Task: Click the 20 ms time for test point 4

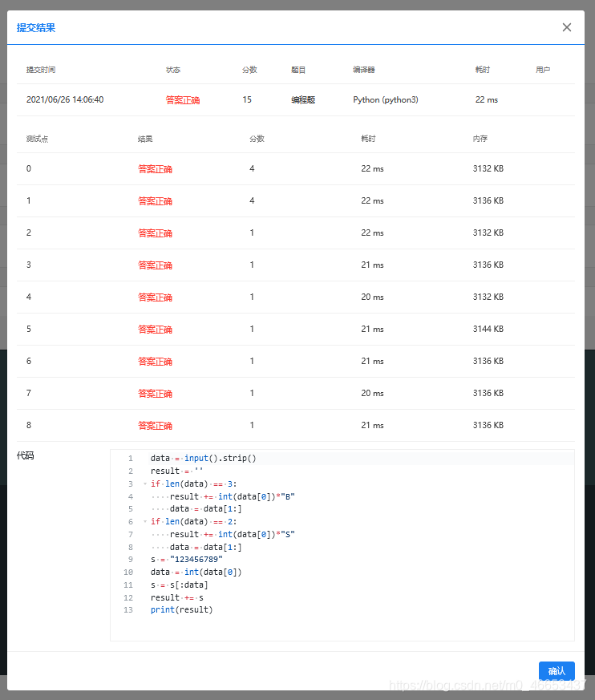Action: pos(372,297)
